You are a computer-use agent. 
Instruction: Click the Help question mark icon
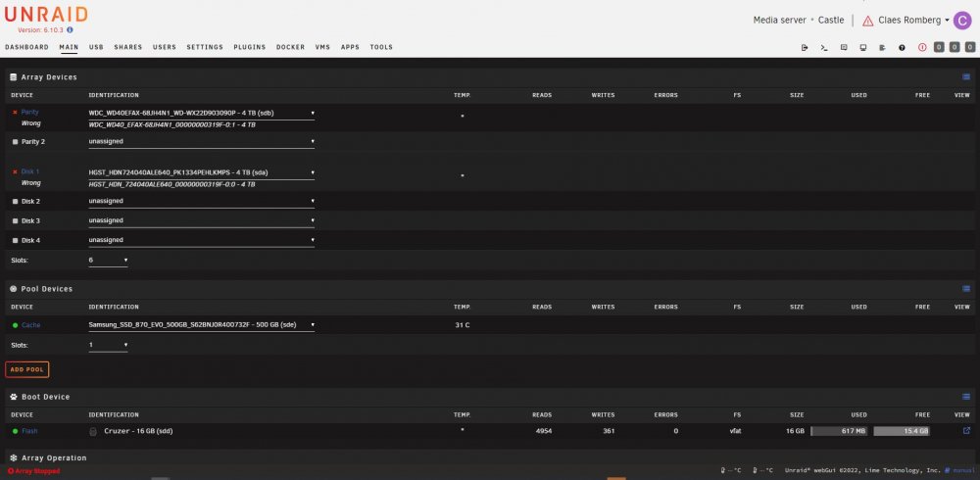point(902,47)
